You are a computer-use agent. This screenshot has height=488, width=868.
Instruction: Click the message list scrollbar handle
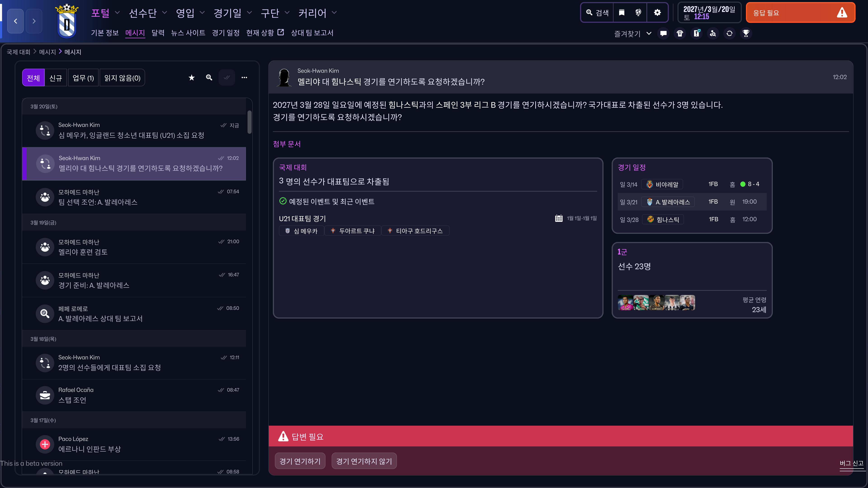coord(249,122)
